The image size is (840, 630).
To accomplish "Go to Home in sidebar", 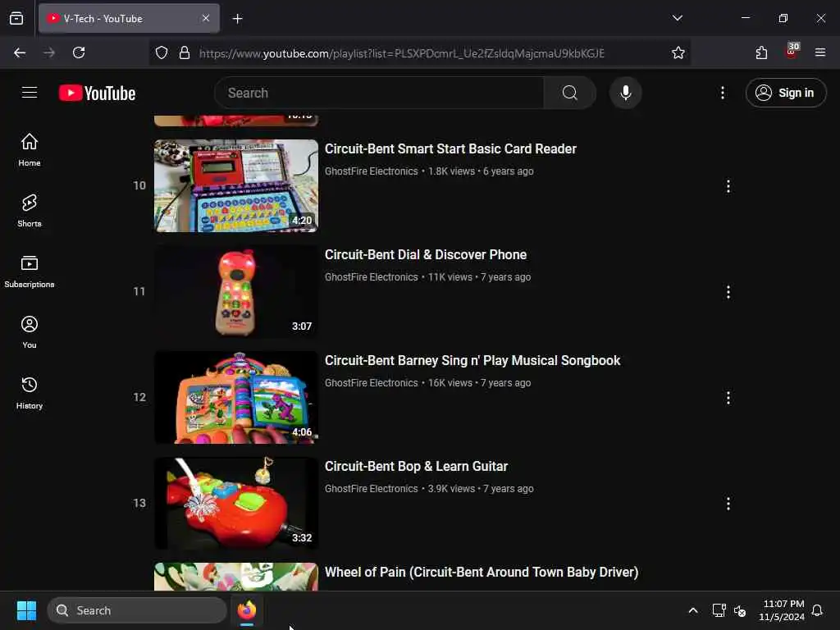I will click(30, 149).
